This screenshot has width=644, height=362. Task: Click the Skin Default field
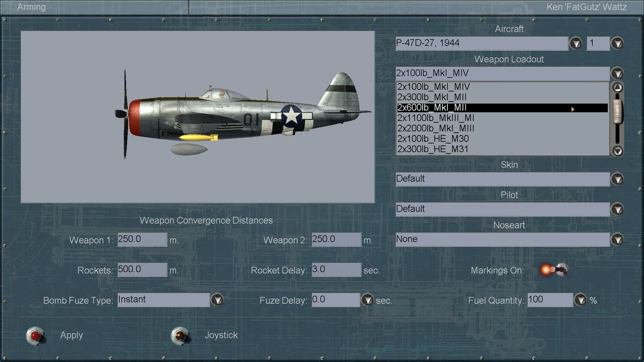click(x=503, y=179)
